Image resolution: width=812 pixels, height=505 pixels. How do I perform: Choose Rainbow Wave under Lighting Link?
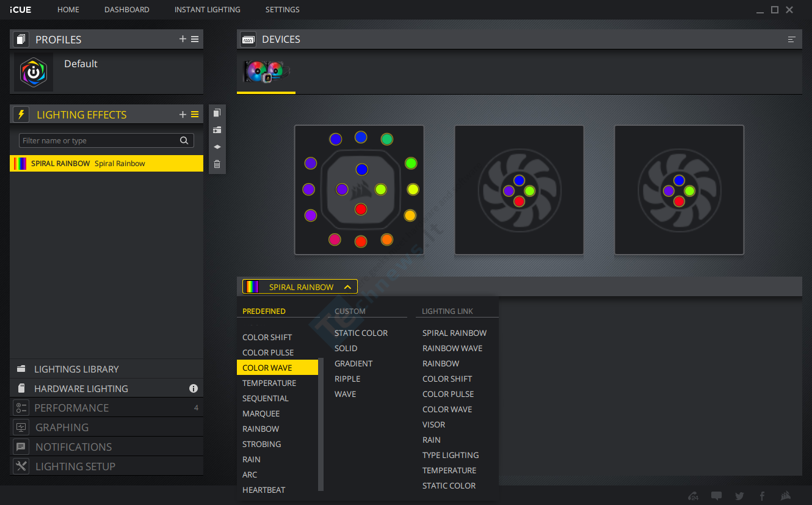tap(452, 348)
